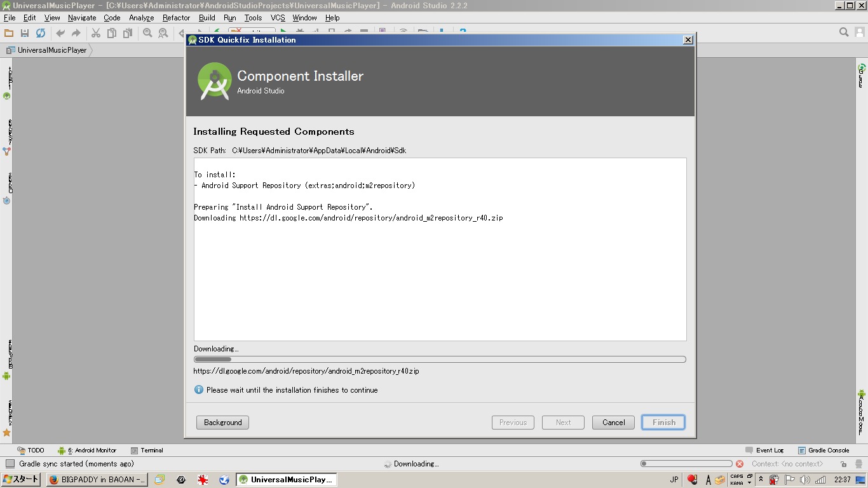The width and height of the screenshot is (868, 488).
Task: Open the Refactor menu
Action: coord(176,18)
